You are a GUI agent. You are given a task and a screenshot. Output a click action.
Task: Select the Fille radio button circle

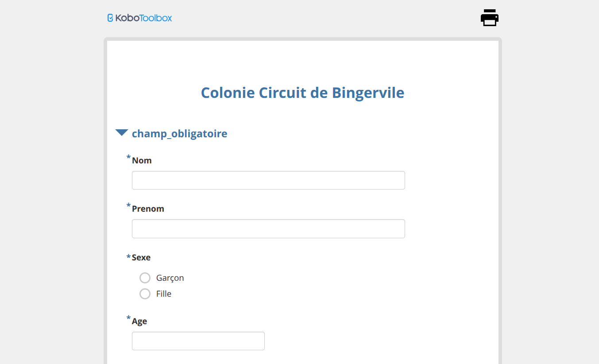click(145, 294)
